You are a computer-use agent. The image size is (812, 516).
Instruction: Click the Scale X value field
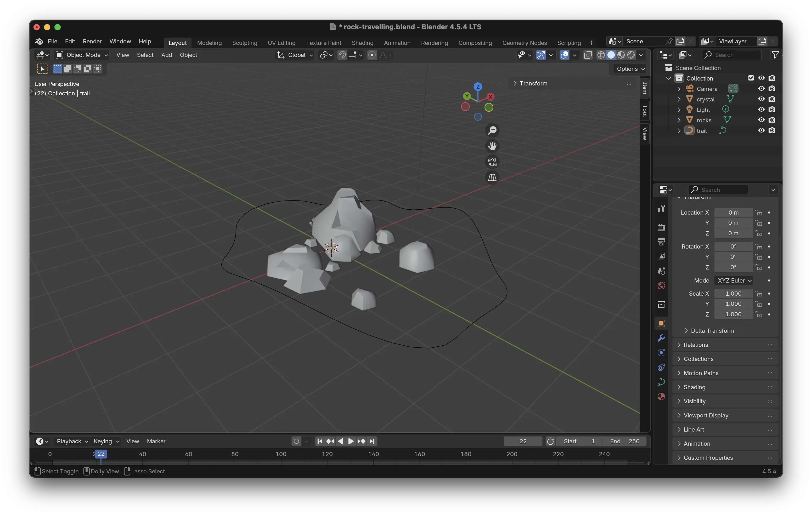point(733,294)
